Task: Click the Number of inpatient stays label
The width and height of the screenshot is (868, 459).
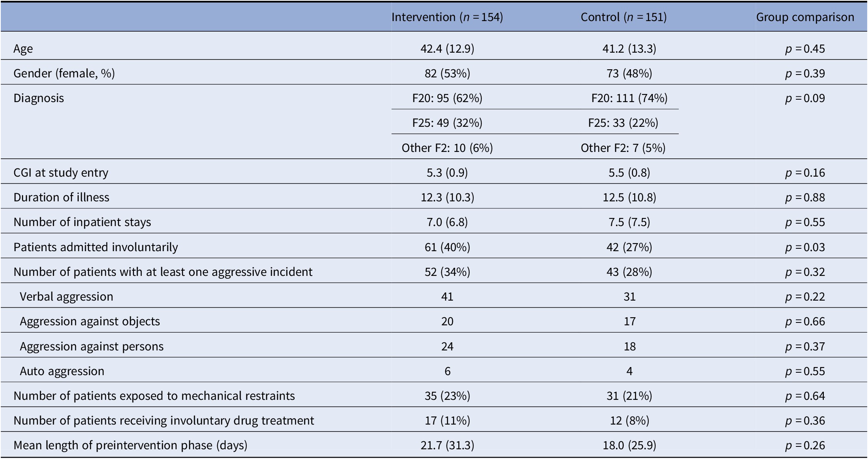Action: 82,222
